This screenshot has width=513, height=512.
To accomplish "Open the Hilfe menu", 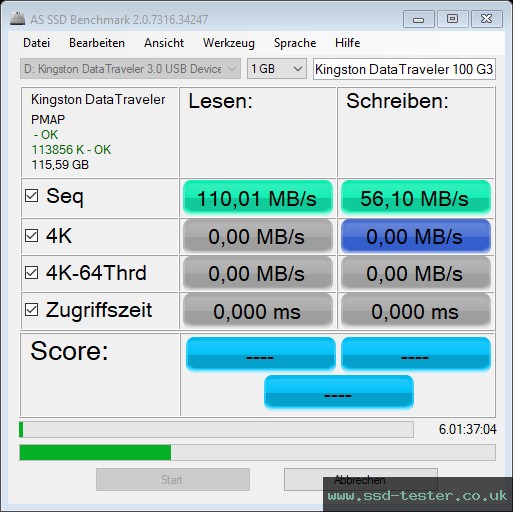I will coord(348,43).
